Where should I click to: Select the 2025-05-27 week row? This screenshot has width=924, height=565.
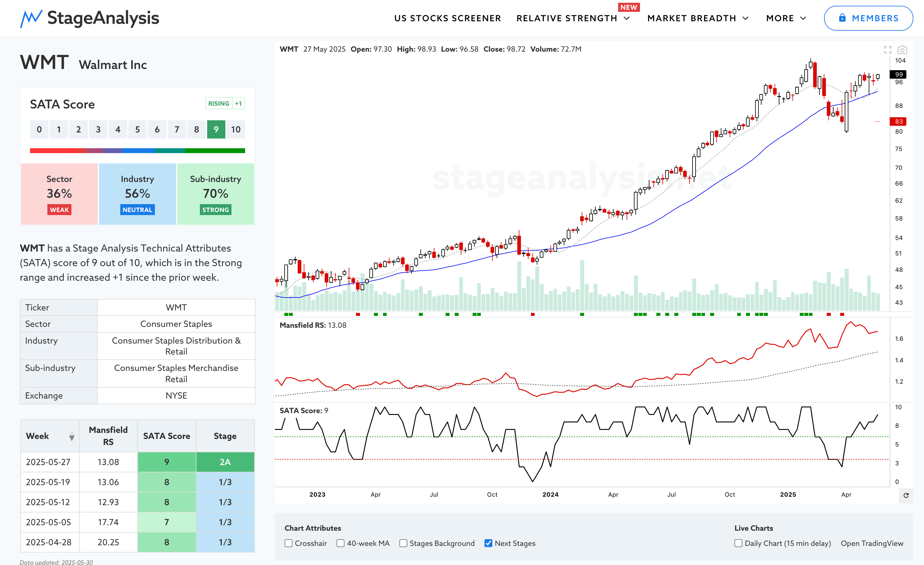[x=137, y=462]
